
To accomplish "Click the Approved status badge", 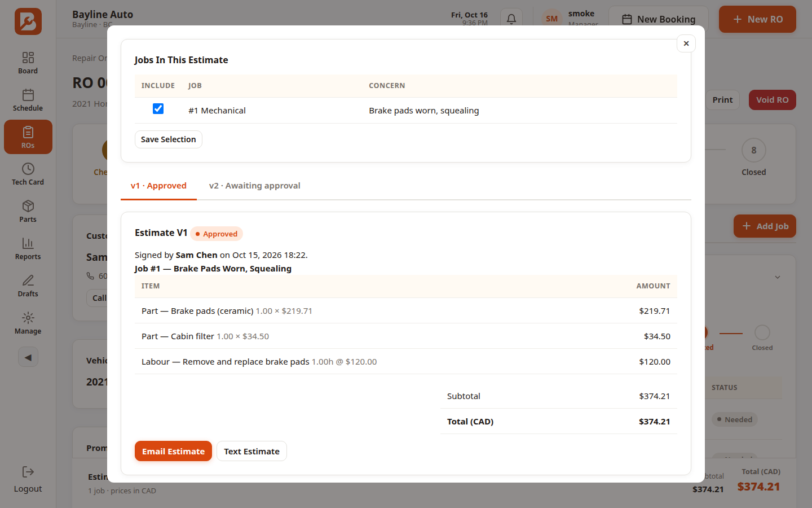I will [x=217, y=234].
